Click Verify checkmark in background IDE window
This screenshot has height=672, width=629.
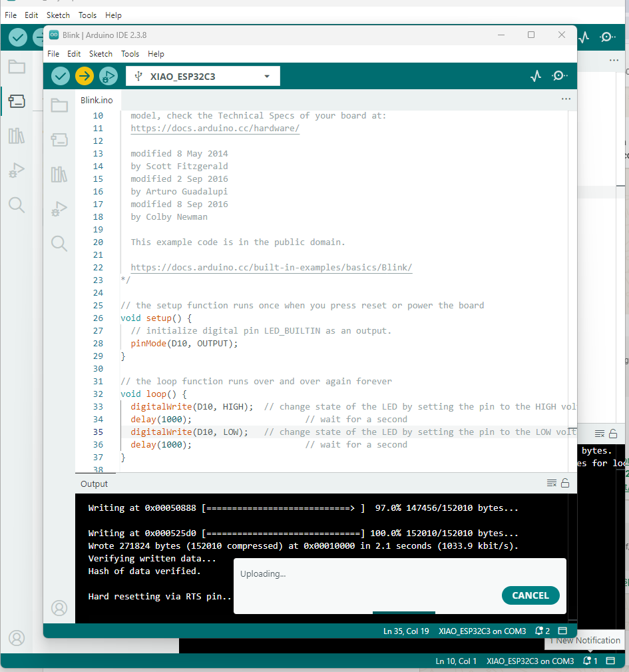pyautogui.click(x=18, y=38)
